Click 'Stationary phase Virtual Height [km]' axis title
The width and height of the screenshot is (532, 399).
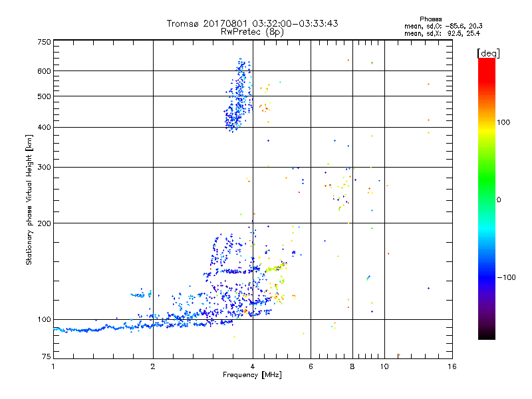click(x=29, y=200)
